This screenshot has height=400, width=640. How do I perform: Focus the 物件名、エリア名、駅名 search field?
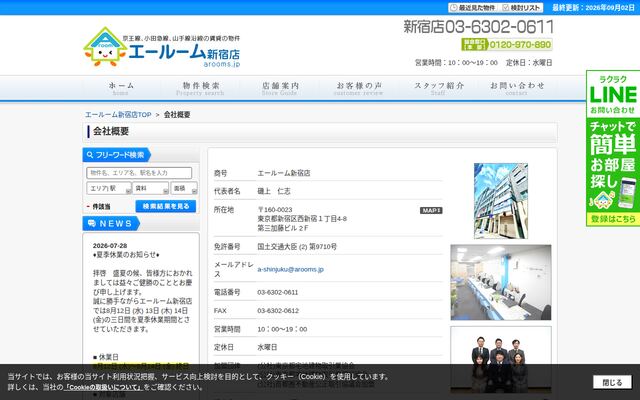[x=139, y=173]
